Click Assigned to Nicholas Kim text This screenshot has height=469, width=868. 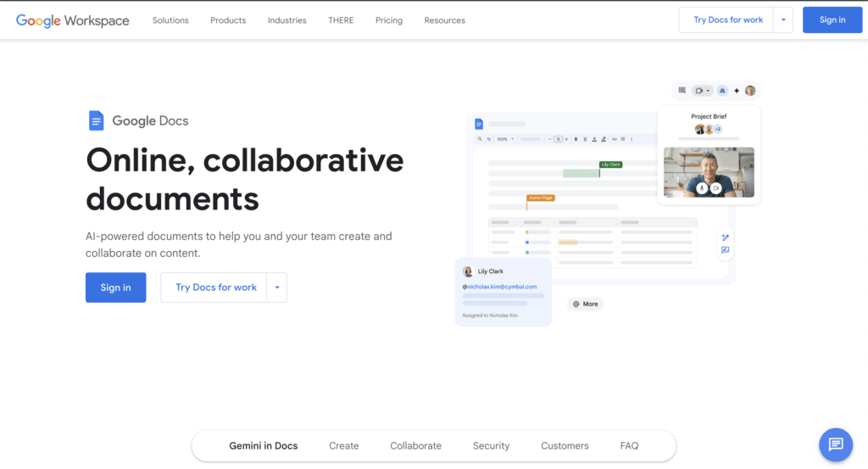490,315
